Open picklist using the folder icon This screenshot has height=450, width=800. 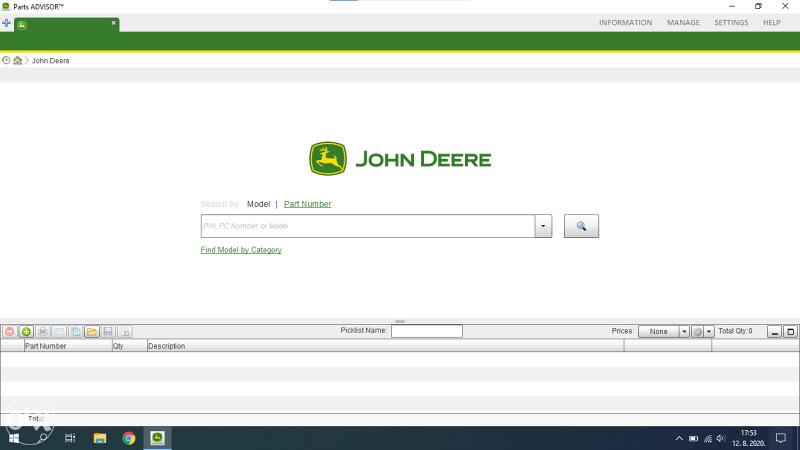pos(91,331)
